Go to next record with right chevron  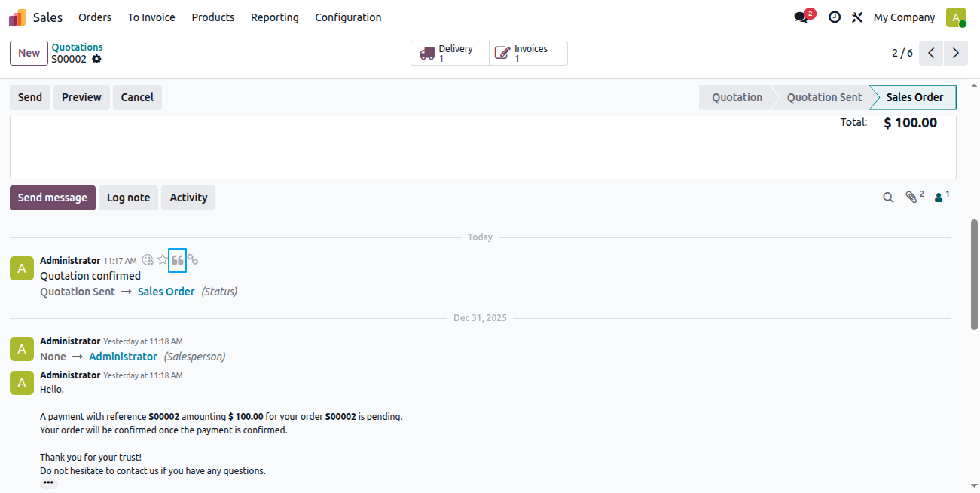(956, 53)
